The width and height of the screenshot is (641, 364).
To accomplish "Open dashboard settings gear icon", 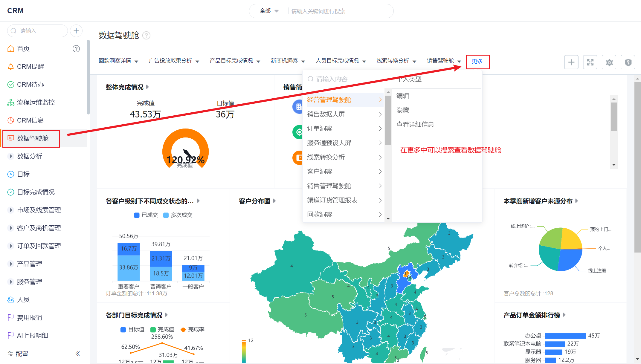I will [x=609, y=62].
